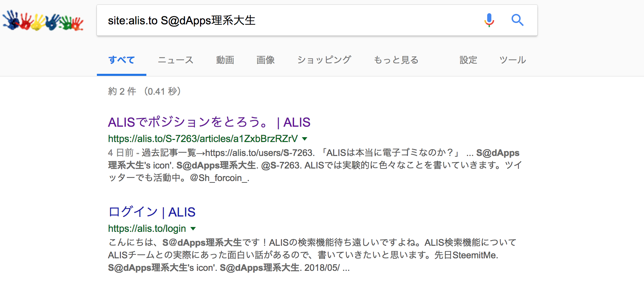Open the 動画 results tab
This screenshot has height=298, width=644.
tap(225, 60)
